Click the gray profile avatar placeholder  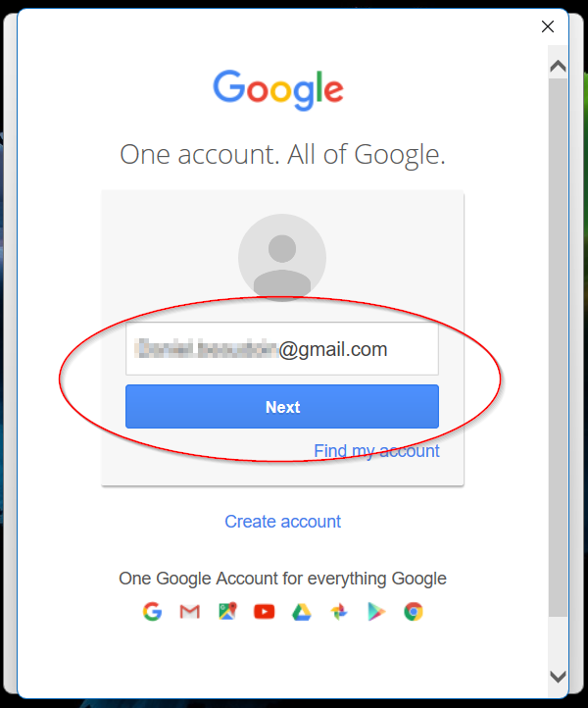coord(282,258)
